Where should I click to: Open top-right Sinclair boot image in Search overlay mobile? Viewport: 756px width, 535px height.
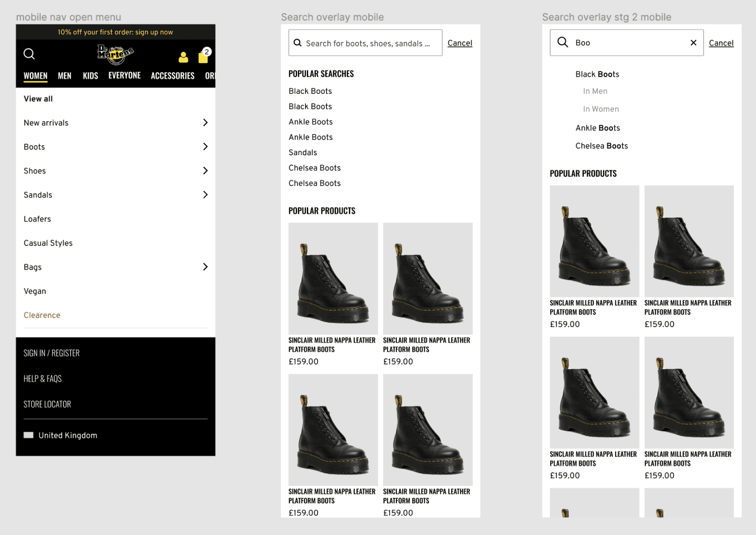[x=428, y=279]
